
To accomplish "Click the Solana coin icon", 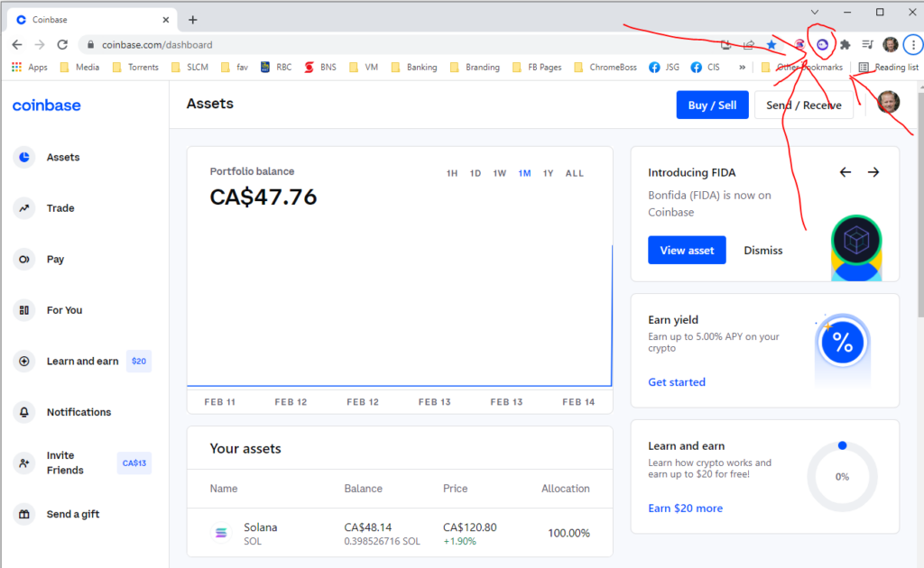I will 221,533.
